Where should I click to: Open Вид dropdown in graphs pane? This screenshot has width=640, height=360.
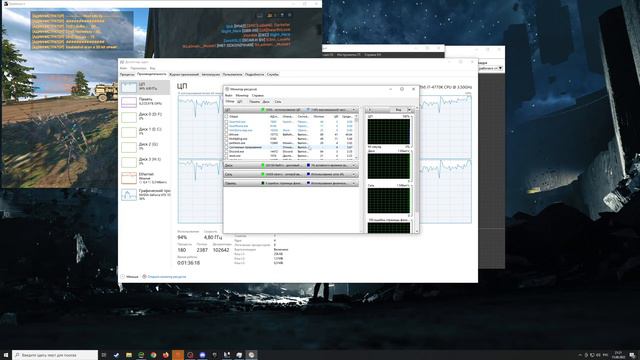[x=401, y=110]
